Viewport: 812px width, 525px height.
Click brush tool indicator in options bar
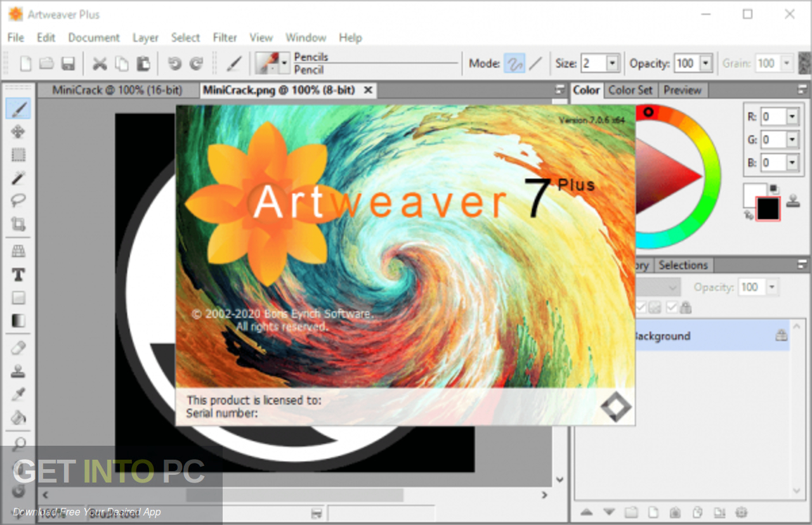point(235,63)
